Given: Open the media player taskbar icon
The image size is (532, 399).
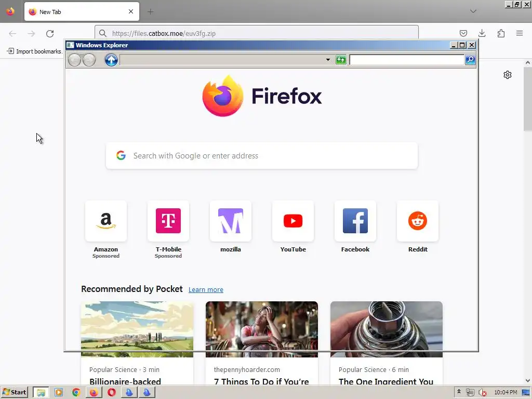Looking at the screenshot, I should click(59, 393).
